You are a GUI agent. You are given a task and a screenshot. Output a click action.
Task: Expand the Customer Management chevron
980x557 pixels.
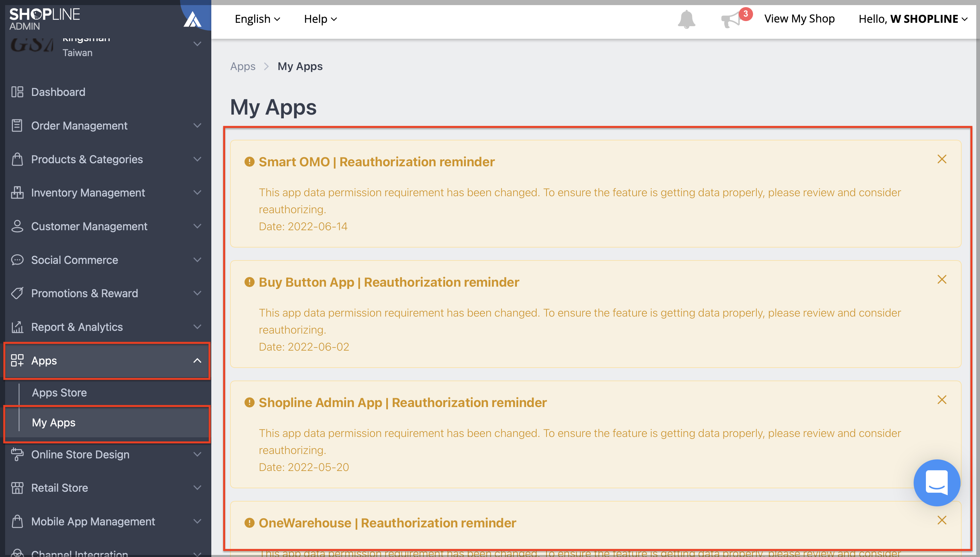point(197,226)
